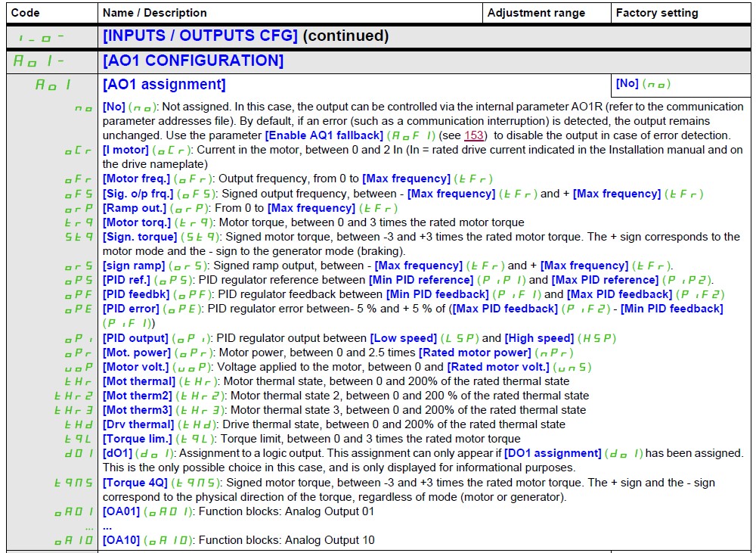Click the [dO1] option label
The width and height of the screenshot is (756, 553).
(x=117, y=454)
